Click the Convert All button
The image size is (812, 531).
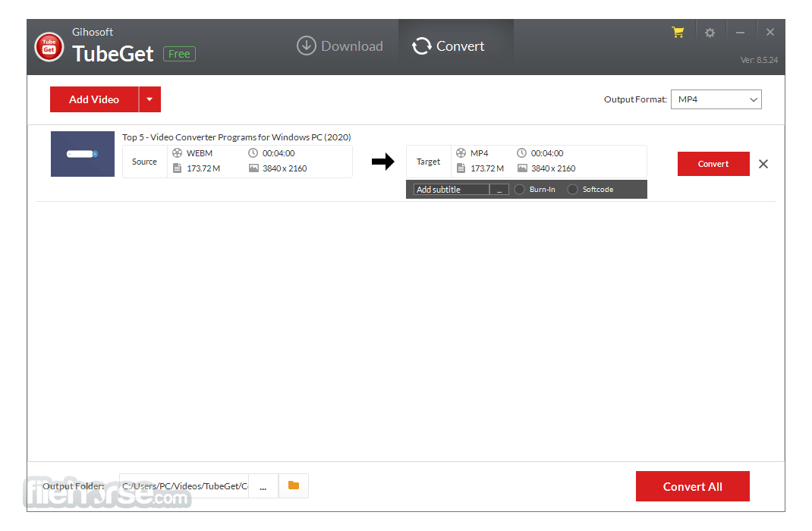692,486
